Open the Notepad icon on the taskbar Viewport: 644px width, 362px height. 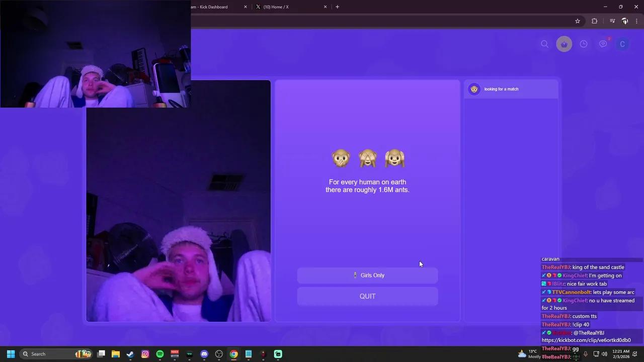tap(249, 354)
